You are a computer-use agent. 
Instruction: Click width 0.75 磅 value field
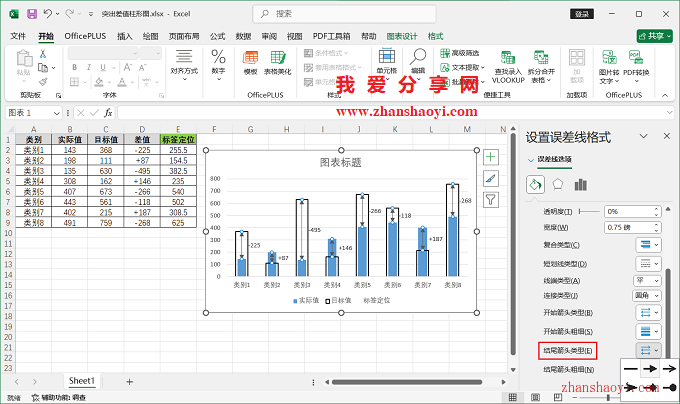[x=629, y=228]
